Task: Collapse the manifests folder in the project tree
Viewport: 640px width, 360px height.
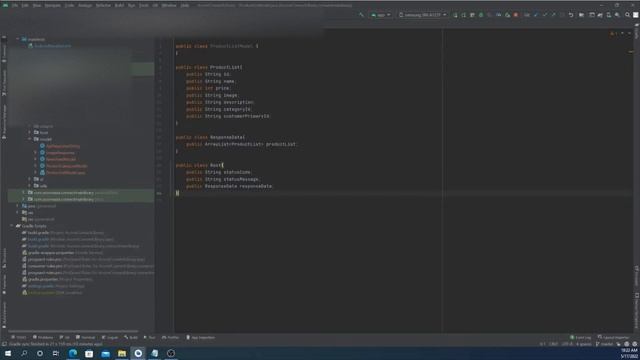Action: 18,39
